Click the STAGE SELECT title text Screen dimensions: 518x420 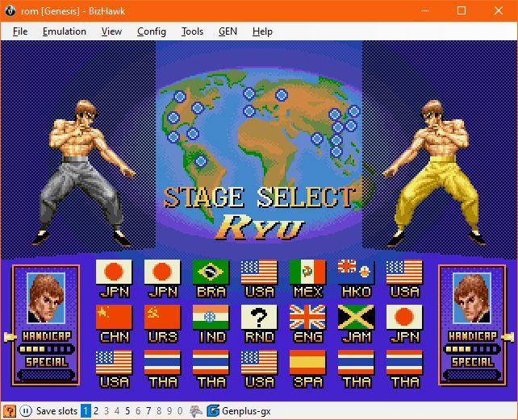click(x=259, y=198)
